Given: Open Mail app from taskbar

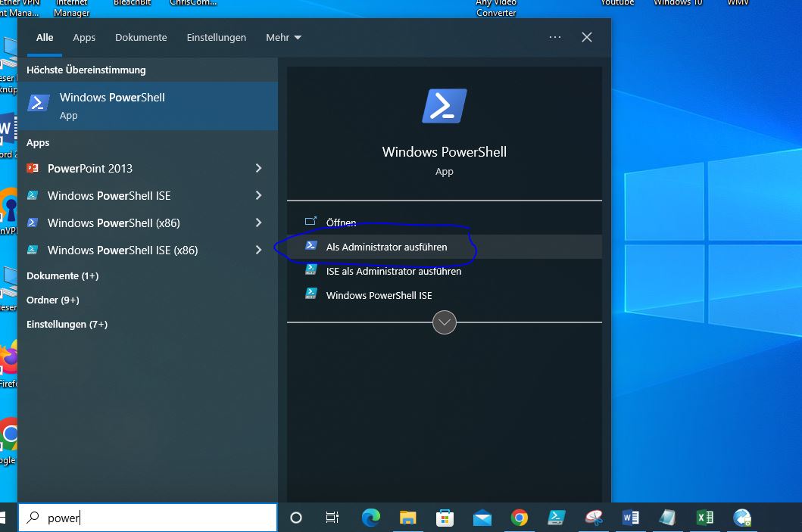Looking at the screenshot, I should click(482, 518).
